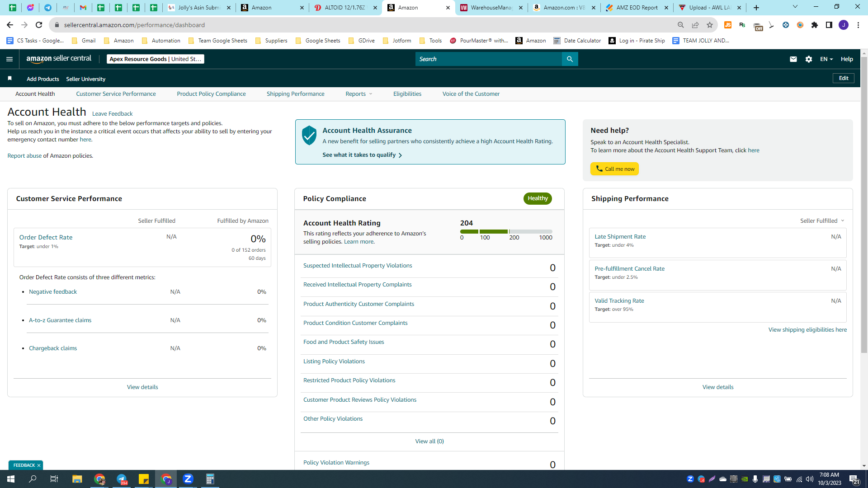
Task: Expand the browser tab search chevron
Action: coord(795,7)
